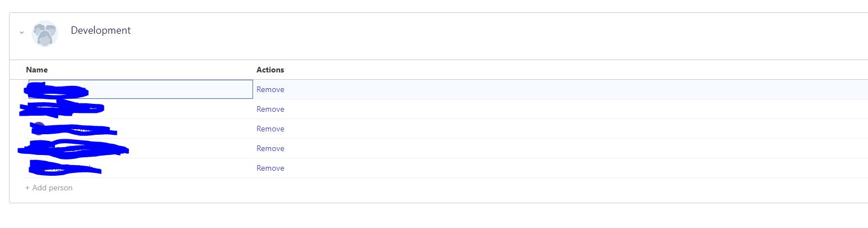The height and width of the screenshot is (228, 868).
Task: Select the fifth redacted member name
Action: [66, 167]
